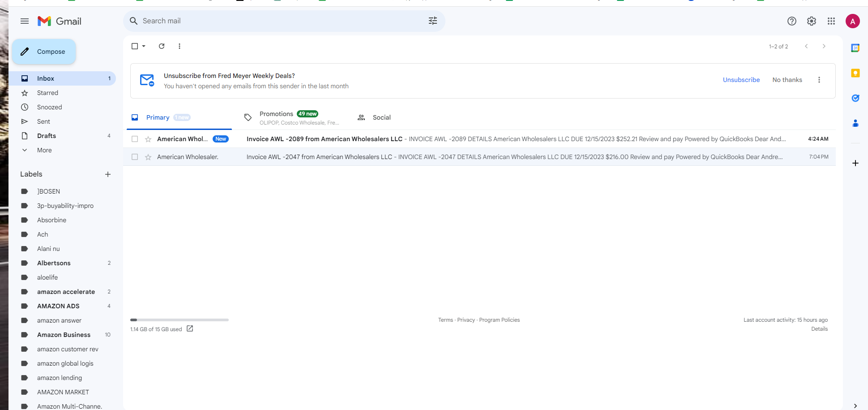Show search options filter icon
868x410 pixels.
[433, 21]
